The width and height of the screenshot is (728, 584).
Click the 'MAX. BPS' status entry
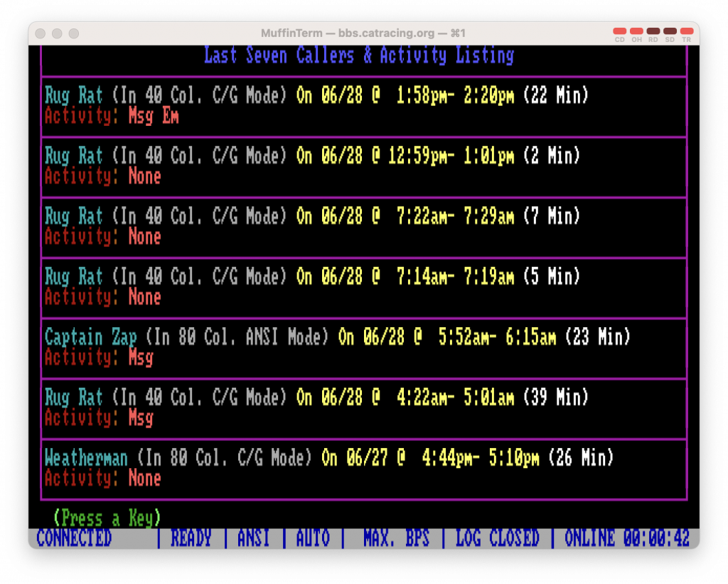point(396,538)
